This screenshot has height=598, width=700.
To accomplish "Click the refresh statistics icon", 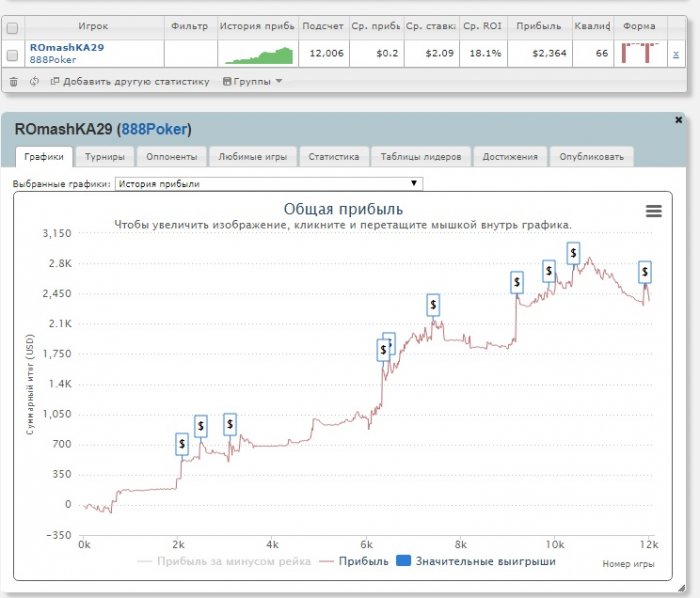I will [x=34, y=81].
